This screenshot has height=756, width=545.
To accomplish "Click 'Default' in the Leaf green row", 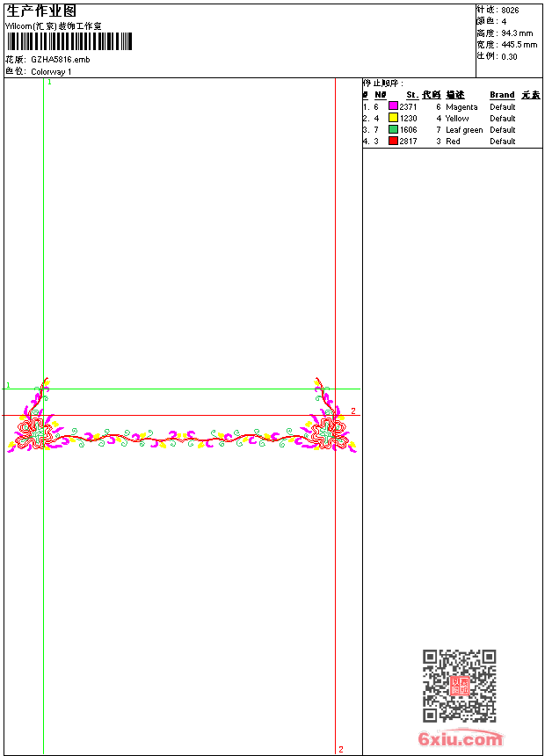I will click(x=503, y=130).
